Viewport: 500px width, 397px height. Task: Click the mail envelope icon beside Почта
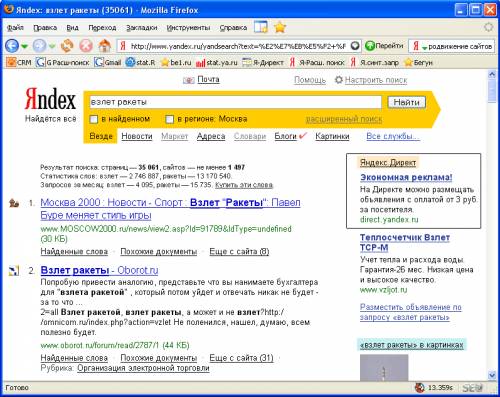pyautogui.click(x=189, y=80)
